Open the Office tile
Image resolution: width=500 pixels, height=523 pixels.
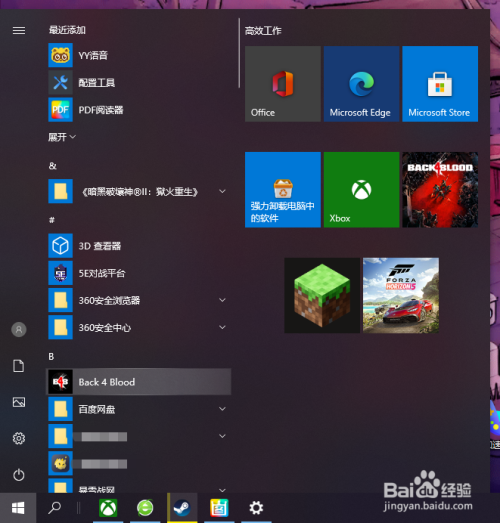(x=283, y=84)
